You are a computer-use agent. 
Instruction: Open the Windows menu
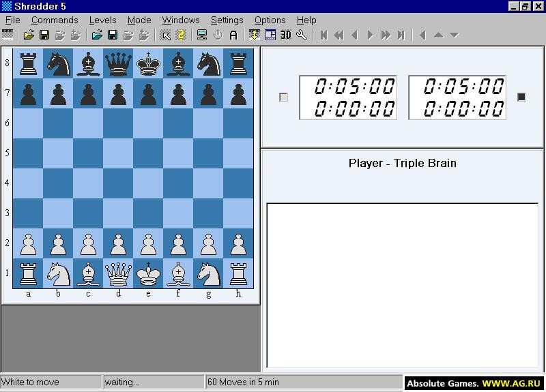181,20
